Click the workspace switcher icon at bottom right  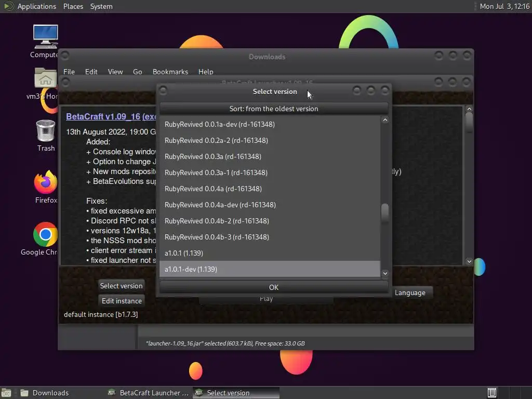click(492, 393)
